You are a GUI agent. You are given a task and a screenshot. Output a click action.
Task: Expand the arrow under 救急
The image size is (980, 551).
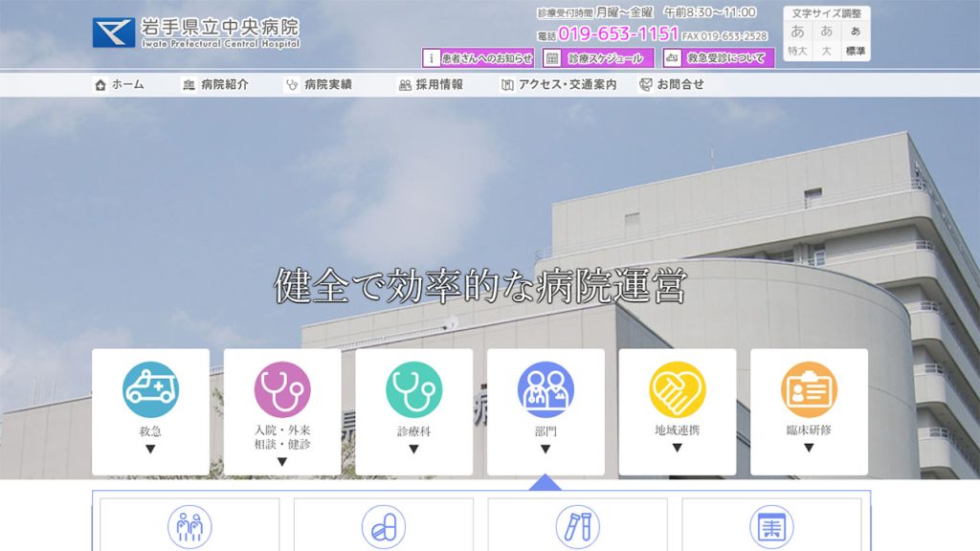150,448
